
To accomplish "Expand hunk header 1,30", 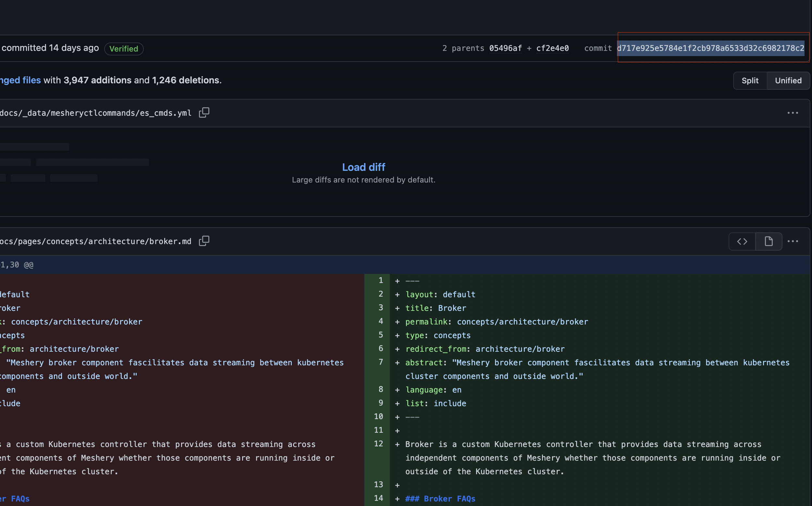I will click(x=17, y=265).
